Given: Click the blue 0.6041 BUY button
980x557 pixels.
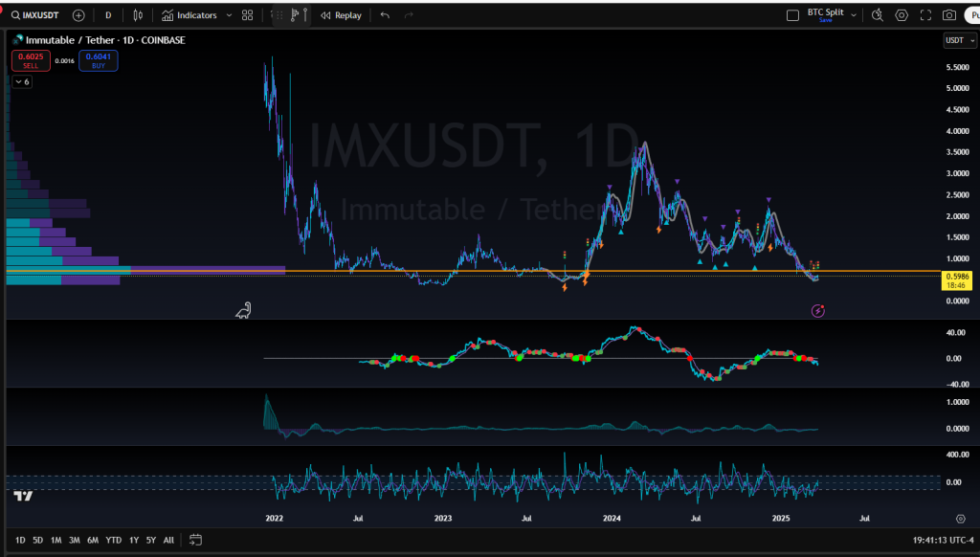Looking at the screenshot, I should (99, 60).
